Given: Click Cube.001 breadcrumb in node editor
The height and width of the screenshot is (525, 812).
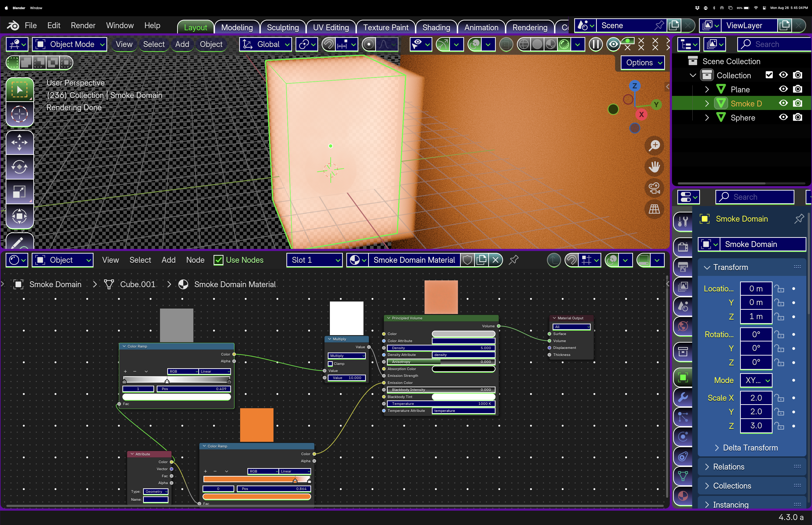Looking at the screenshot, I should point(138,284).
